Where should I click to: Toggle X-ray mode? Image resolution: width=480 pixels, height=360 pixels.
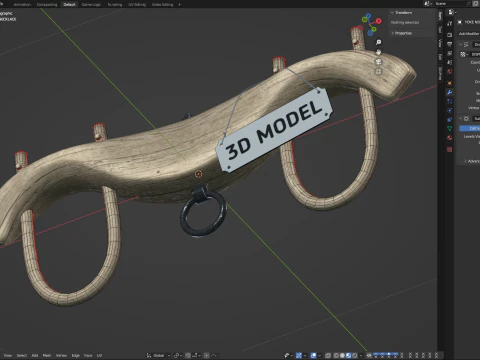328,355
